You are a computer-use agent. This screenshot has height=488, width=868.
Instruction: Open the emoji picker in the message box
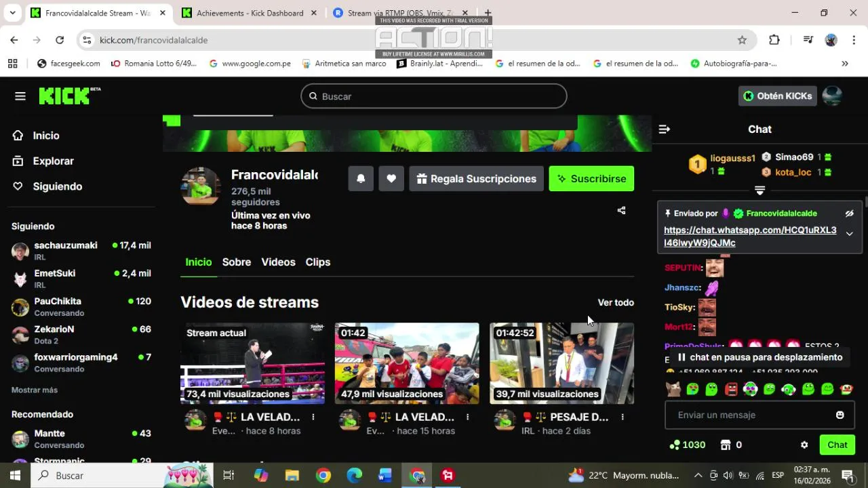pyautogui.click(x=840, y=415)
